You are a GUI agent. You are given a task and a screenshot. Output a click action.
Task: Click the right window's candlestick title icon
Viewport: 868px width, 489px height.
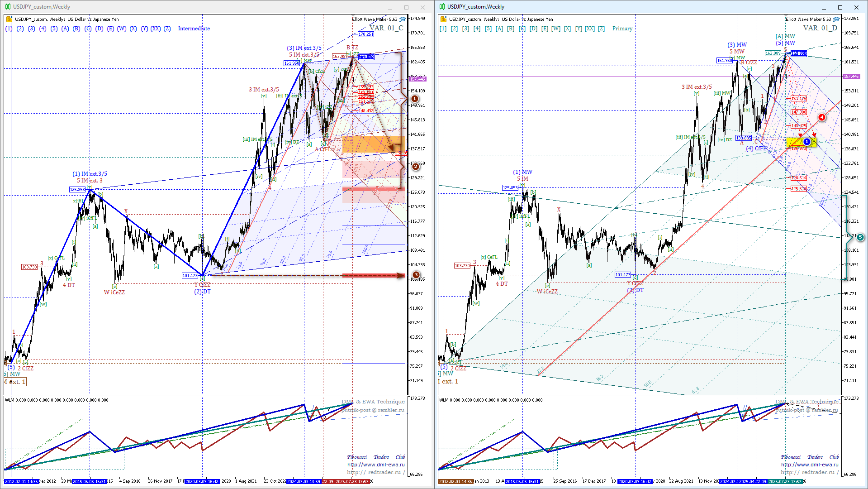442,7
